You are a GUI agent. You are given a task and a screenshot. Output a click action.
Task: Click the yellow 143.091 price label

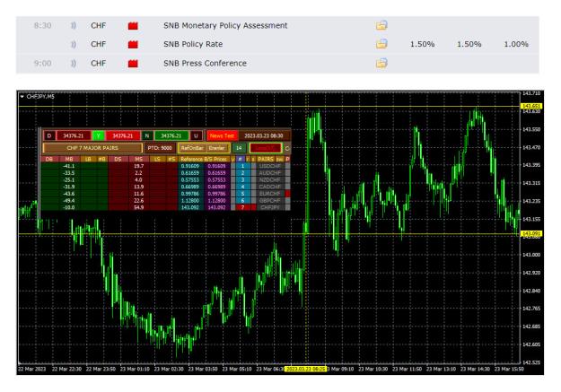[x=531, y=233]
